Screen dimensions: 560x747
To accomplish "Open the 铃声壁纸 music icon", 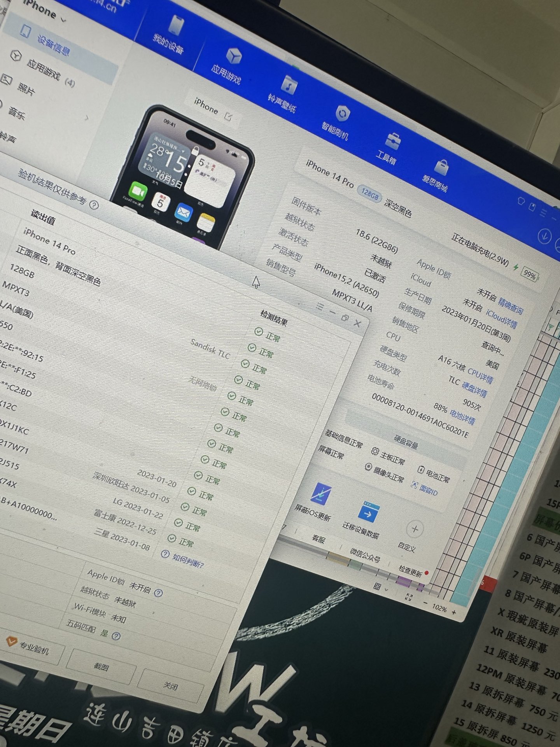I will pyautogui.click(x=289, y=85).
